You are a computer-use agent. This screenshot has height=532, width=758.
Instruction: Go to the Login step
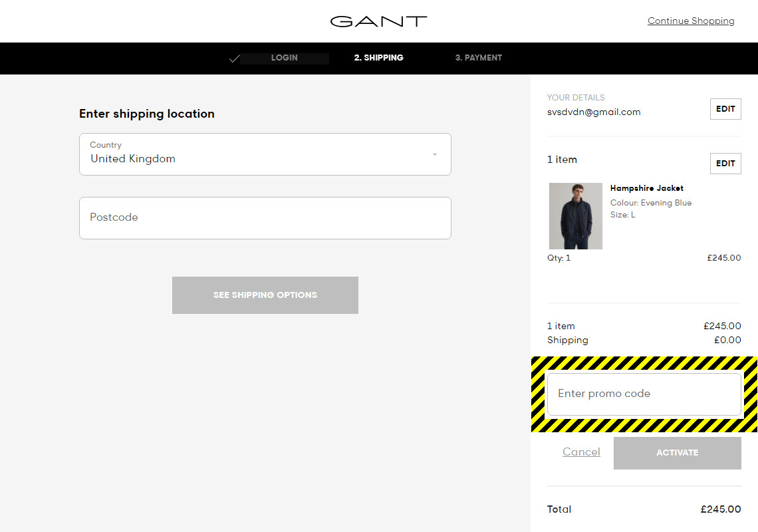click(284, 58)
